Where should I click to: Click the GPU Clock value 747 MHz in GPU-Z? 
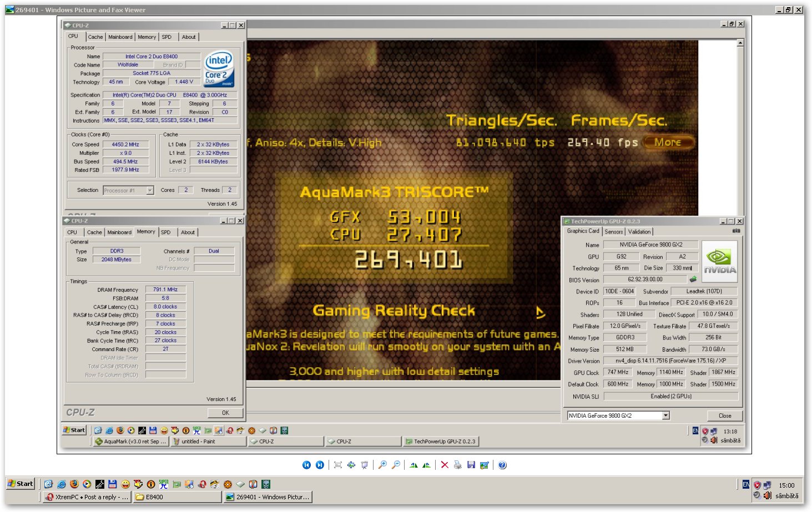click(618, 372)
